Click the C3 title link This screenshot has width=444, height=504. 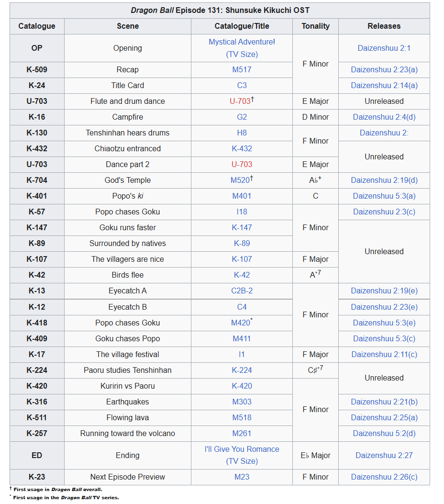242,85
